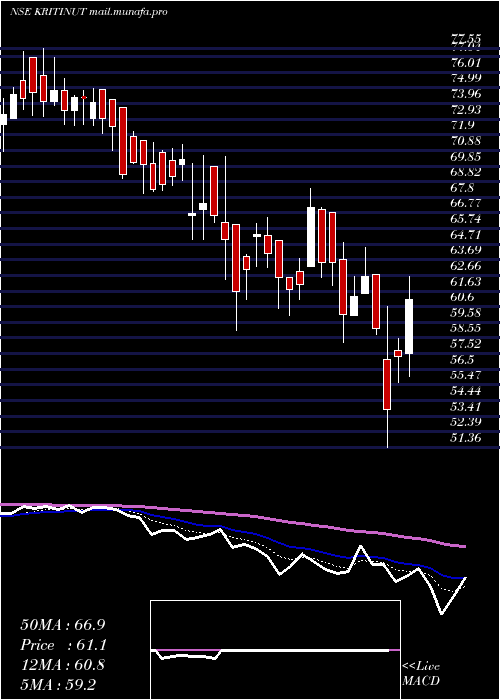Click the 56.5 price axis label
Viewport: 500px width, 700px height.
[x=462, y=360]
